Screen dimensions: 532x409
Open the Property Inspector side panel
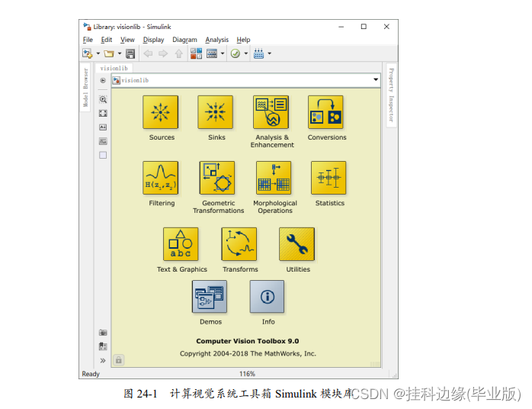[391, 95]
